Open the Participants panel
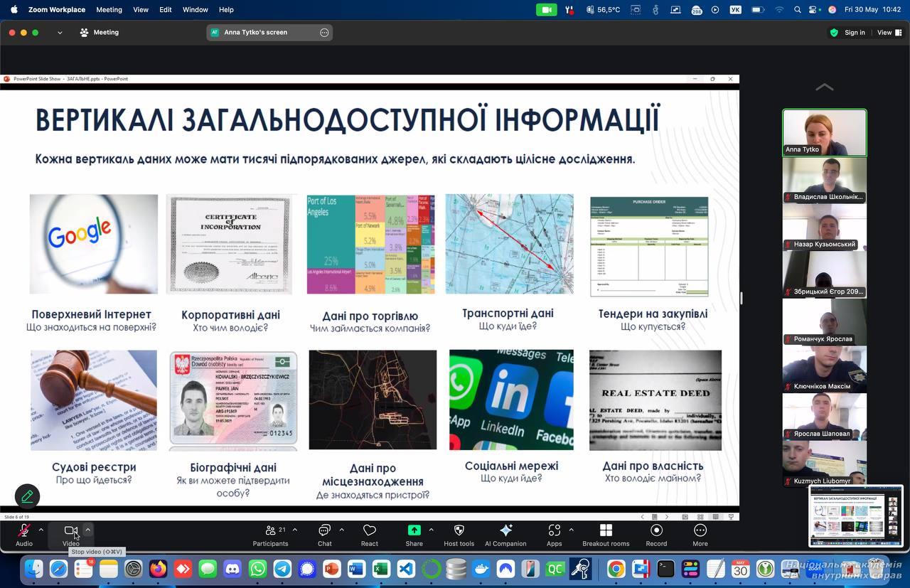 270,535
